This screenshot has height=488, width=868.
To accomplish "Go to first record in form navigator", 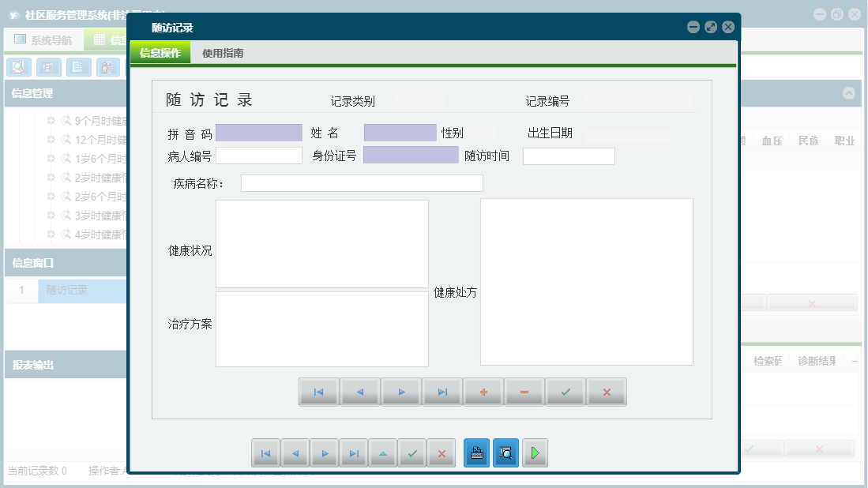I will pos(318,392).
